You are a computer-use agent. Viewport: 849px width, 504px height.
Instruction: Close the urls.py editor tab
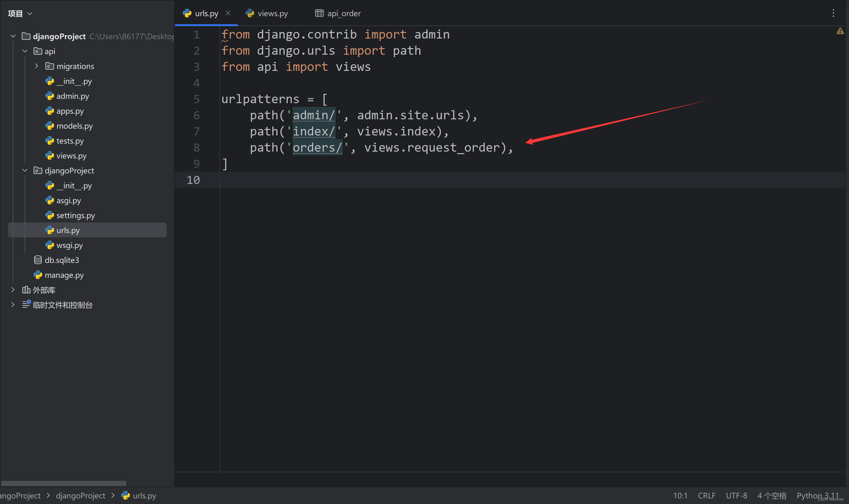[228, 13]
